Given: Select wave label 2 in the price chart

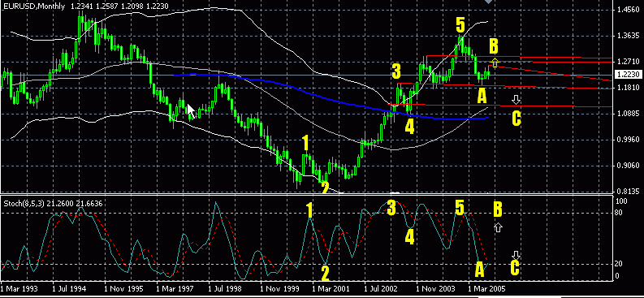Looking at the screenshot, I should 325,188.
